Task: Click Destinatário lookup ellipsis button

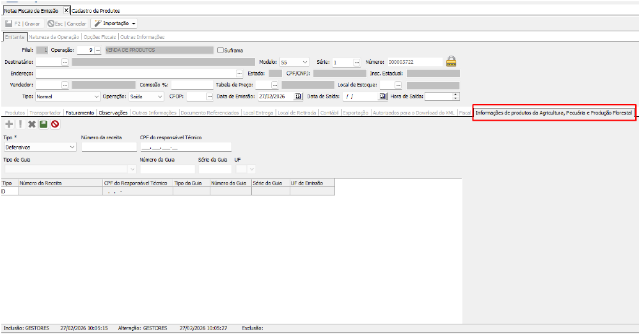Action: (x=65, y=62)
